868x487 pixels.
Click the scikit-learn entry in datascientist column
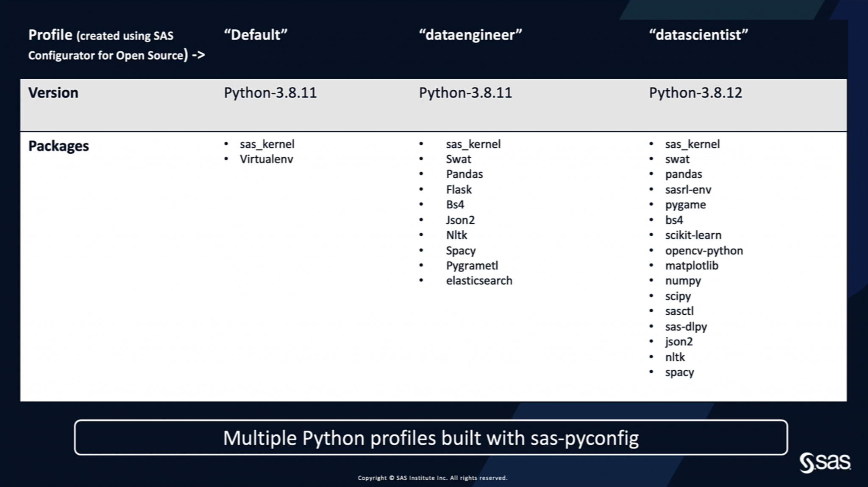694,235
